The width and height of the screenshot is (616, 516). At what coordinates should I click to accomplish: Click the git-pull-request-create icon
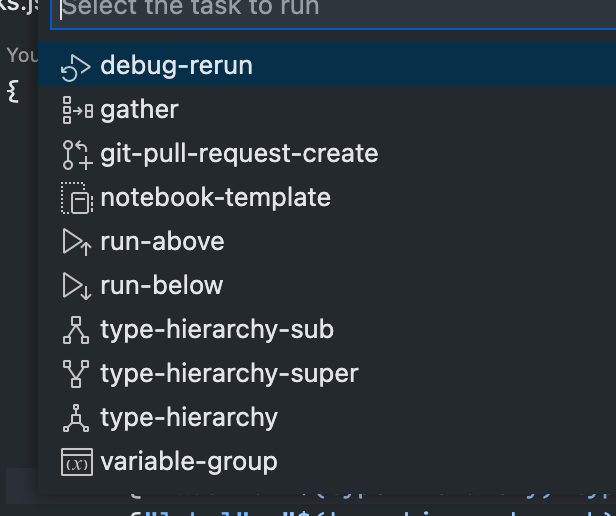click(76, 154)
